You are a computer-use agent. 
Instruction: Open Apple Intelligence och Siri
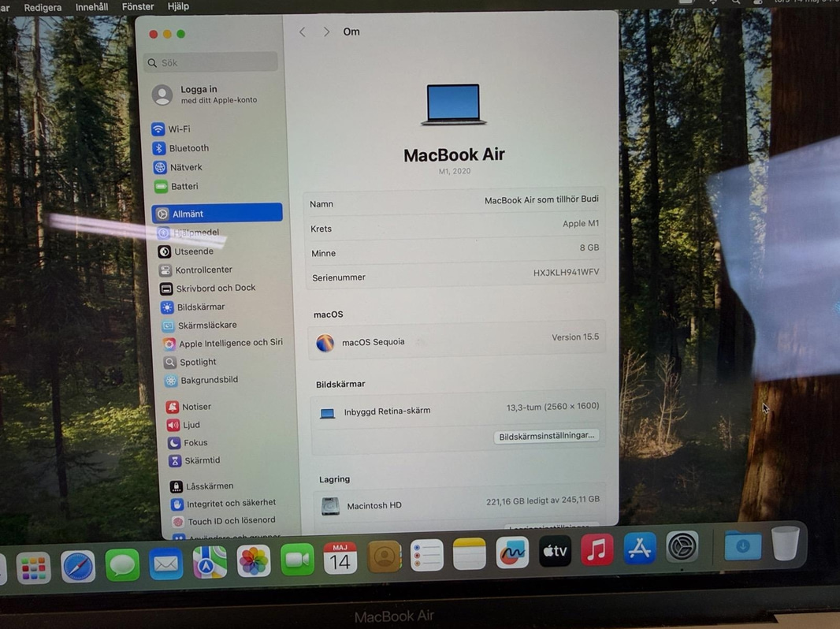[224, 344]
